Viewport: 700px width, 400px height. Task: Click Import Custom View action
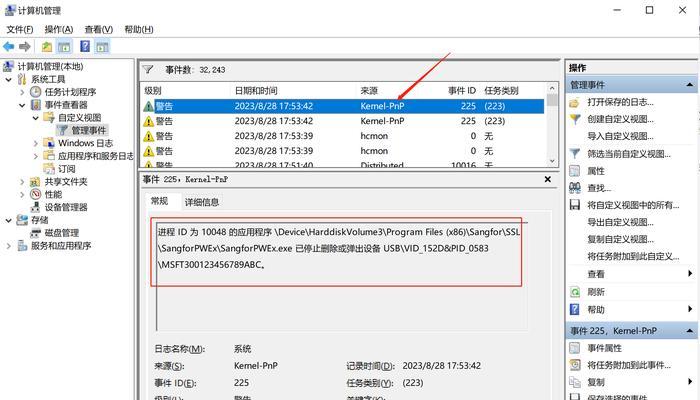tap(620, 136)
